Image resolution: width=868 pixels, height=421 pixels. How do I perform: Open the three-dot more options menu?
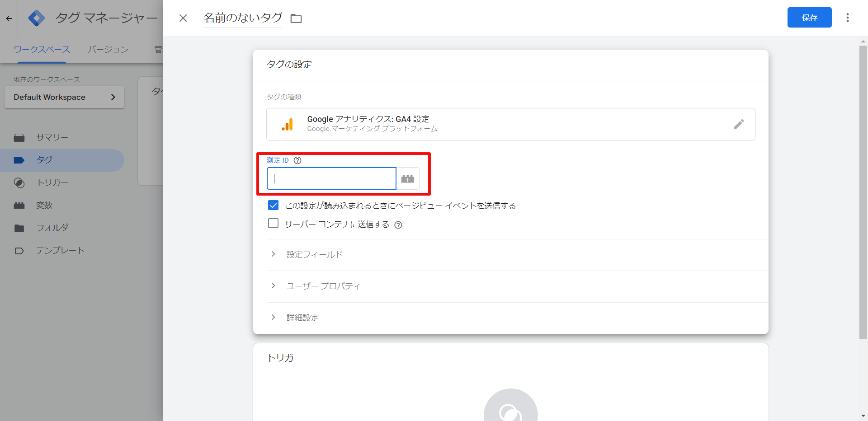click(x=847, y=18)
